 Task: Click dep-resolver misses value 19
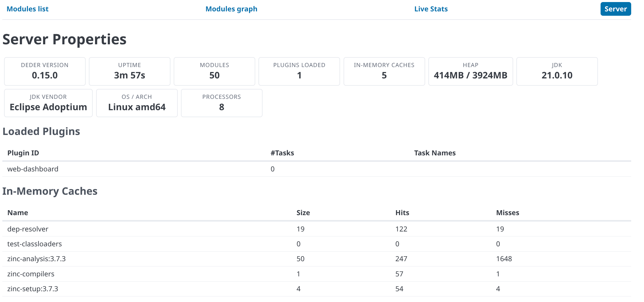click(500, 229)
